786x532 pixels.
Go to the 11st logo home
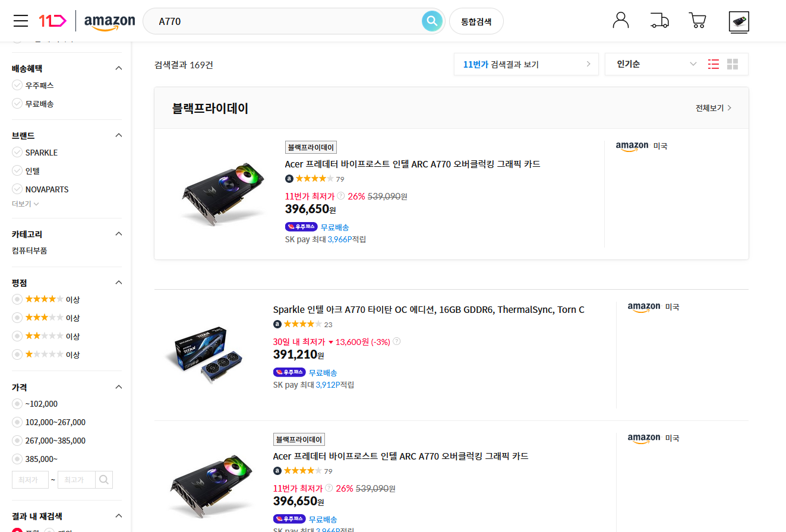point(52,21)
